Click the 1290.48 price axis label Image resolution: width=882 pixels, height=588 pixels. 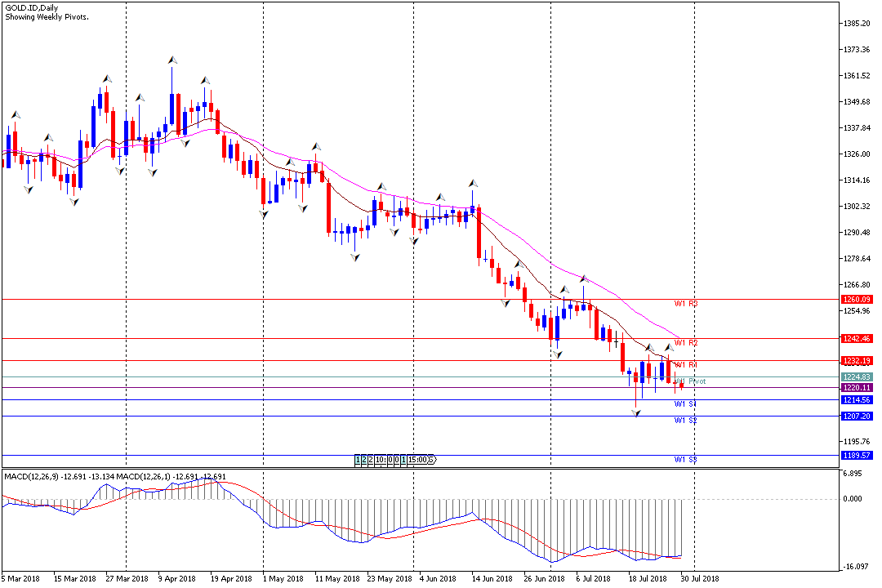tap(857, 233)
